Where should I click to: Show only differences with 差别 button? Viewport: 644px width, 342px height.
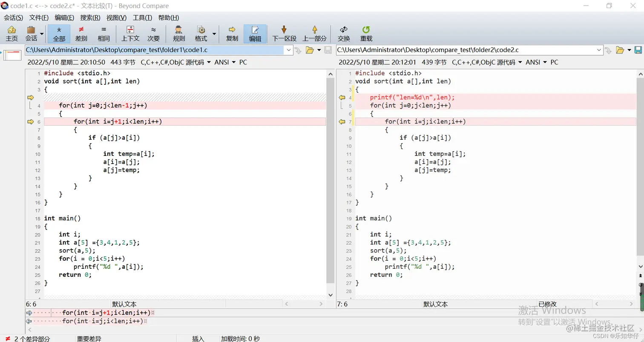pos(81,34)
